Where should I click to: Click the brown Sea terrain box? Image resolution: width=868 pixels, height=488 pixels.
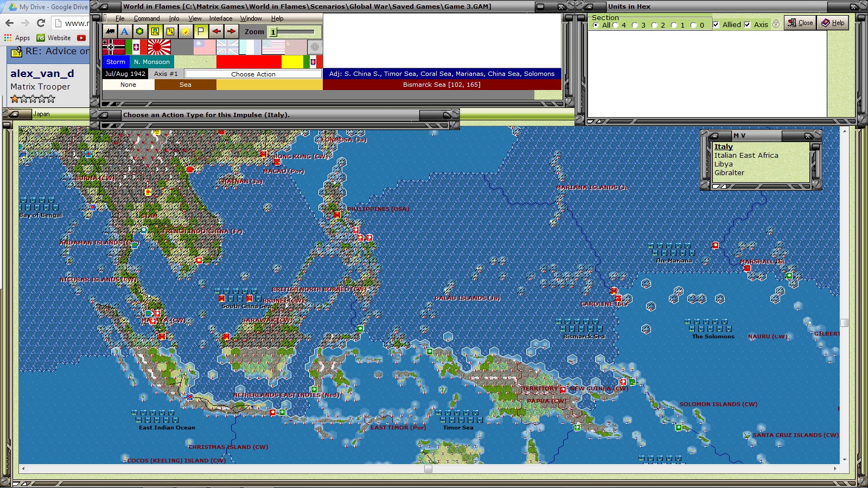point(186,85)
